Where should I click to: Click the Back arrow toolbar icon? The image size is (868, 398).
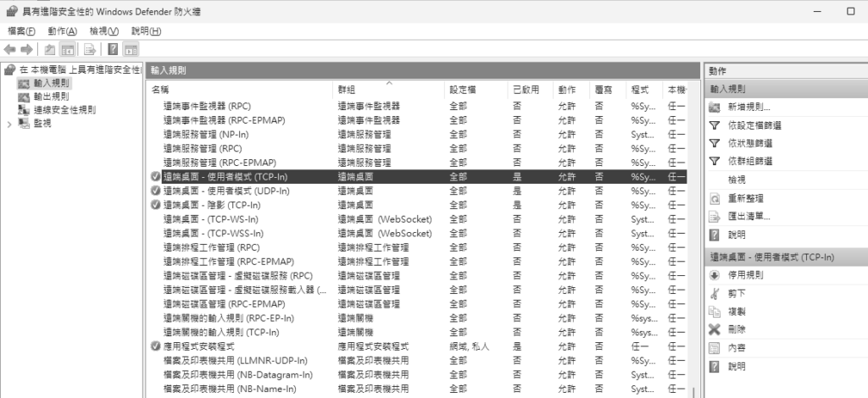(9, 50)
